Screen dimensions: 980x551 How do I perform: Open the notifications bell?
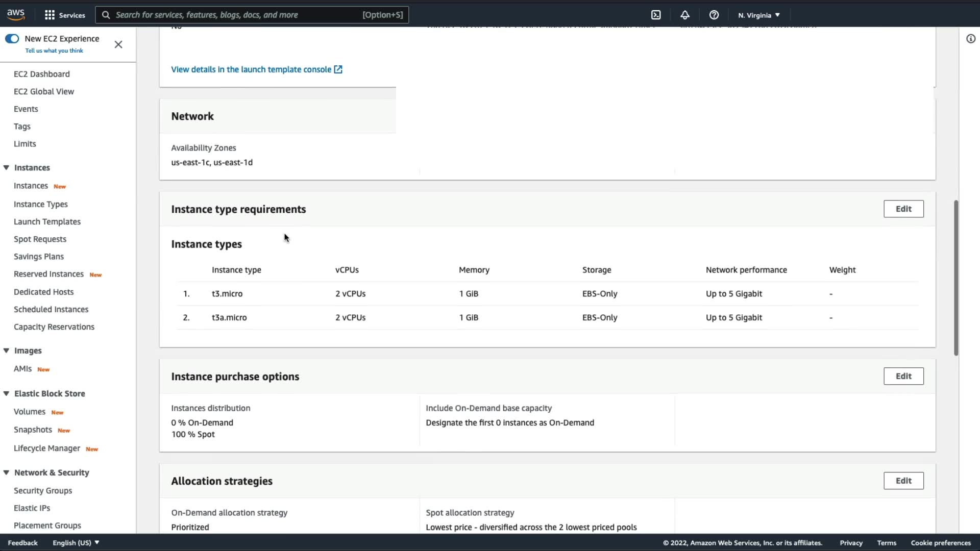(685, 15)
